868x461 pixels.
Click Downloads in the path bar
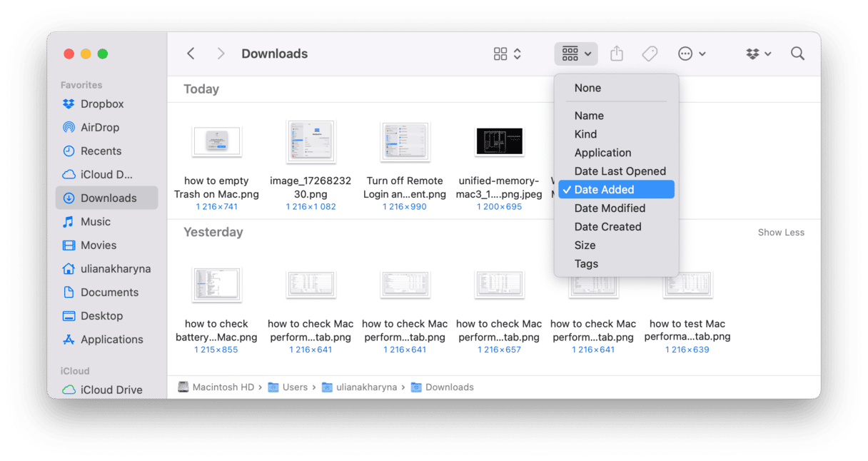tap(443, 387)
